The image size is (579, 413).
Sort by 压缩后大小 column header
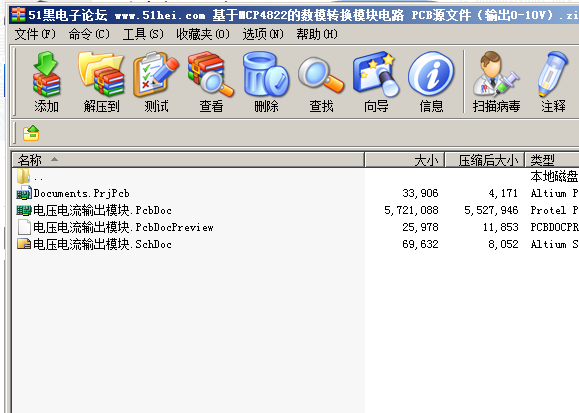[x=484, y=160]
